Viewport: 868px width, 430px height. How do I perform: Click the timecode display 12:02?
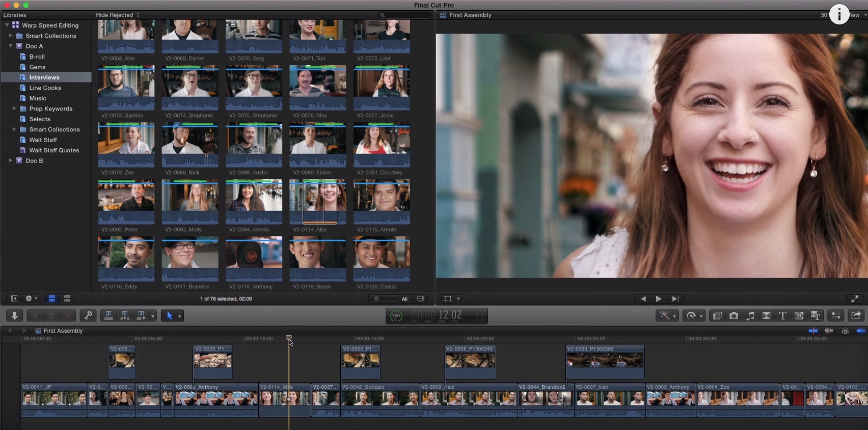[450, 315]
